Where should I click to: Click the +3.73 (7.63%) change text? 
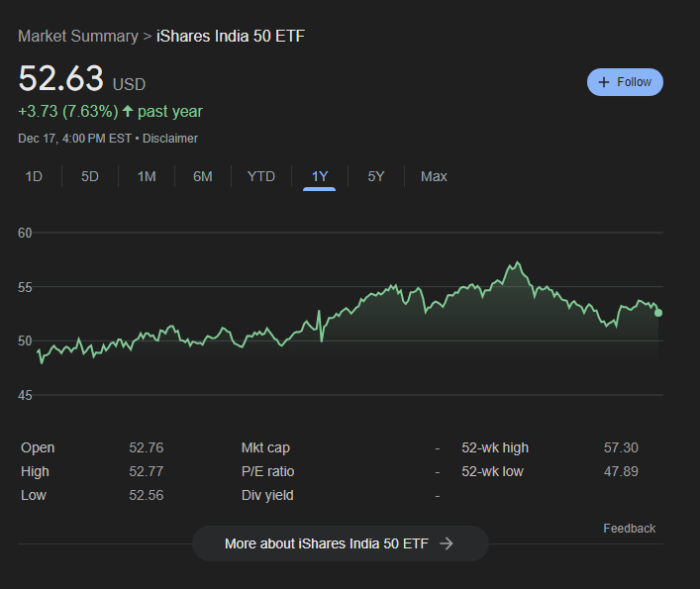[x=68, y=111]
